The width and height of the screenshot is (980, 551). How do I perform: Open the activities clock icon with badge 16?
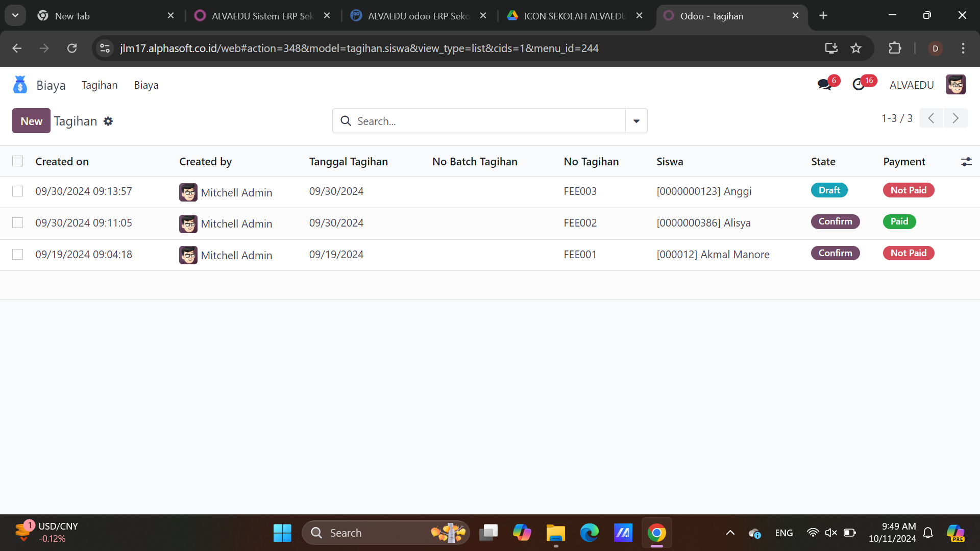859,85
